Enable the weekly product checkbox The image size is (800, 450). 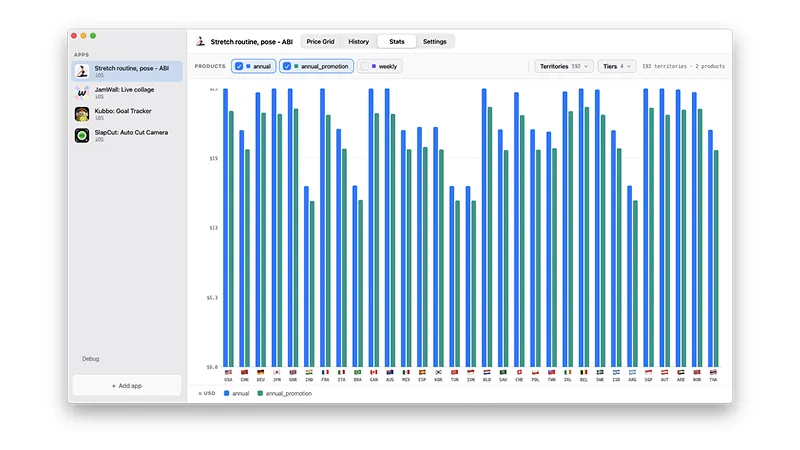pyautogui.click(x=364, y=66)
